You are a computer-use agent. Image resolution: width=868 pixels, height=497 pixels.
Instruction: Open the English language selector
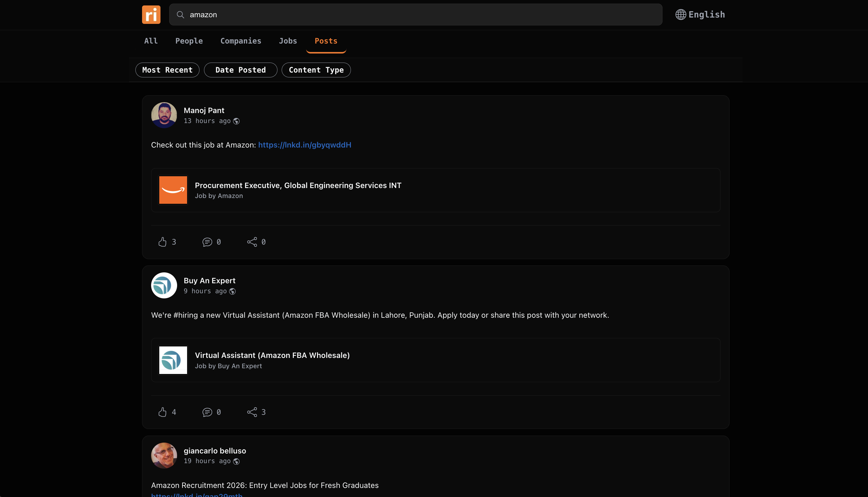tap(706, 15)
